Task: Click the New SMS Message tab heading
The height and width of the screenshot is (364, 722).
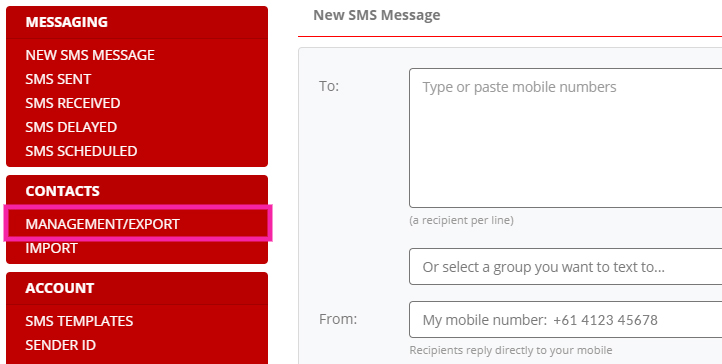Action: click(x=377, y=15)
